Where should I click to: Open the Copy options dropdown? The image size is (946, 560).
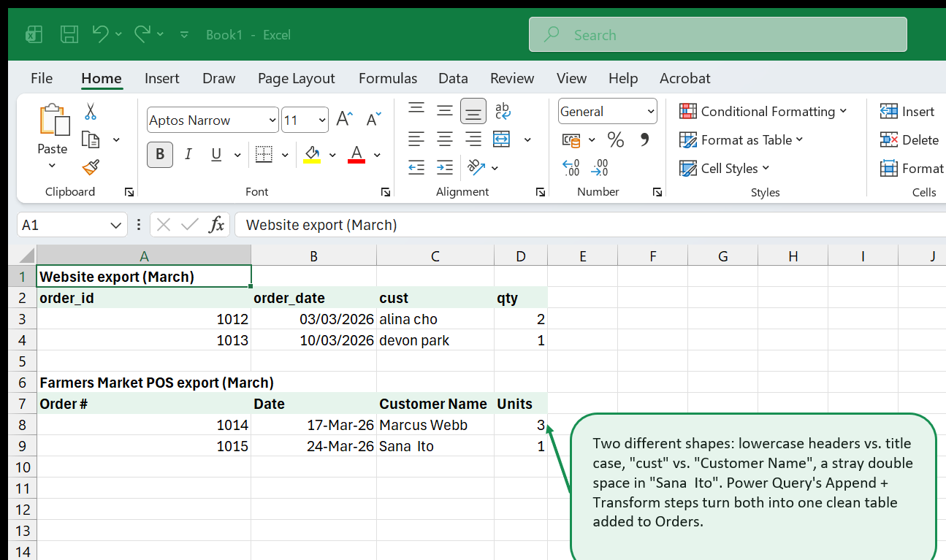pos(116,139)
